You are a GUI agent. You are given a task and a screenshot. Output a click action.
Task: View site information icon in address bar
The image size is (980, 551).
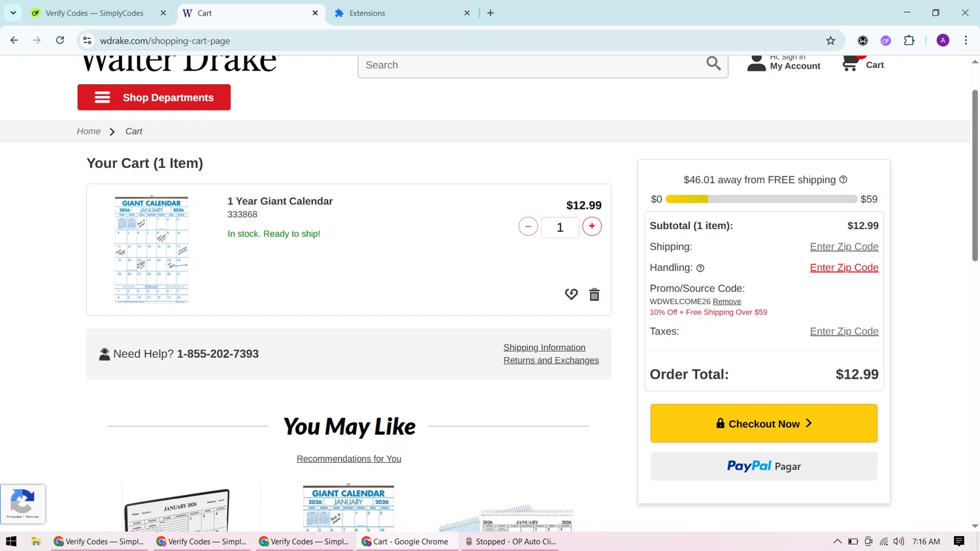(x=87, y=40)
